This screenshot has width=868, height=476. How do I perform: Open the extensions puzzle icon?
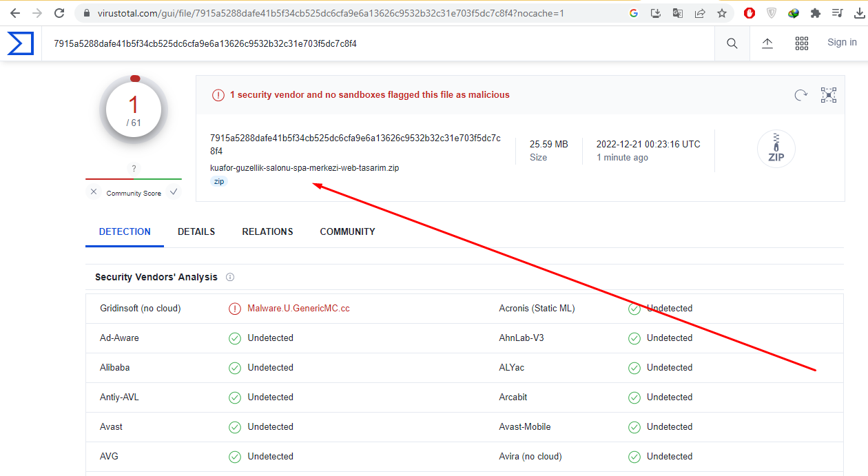pos(816,13)
